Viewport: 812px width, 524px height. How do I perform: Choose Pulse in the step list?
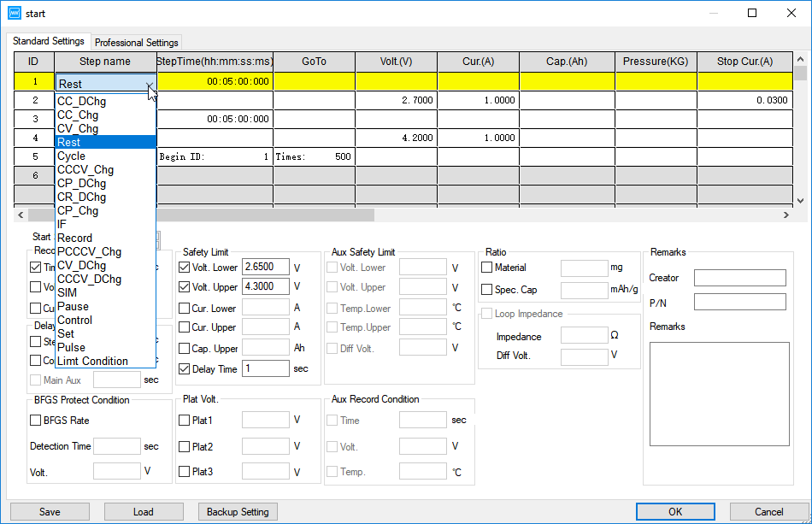point(105,347)
